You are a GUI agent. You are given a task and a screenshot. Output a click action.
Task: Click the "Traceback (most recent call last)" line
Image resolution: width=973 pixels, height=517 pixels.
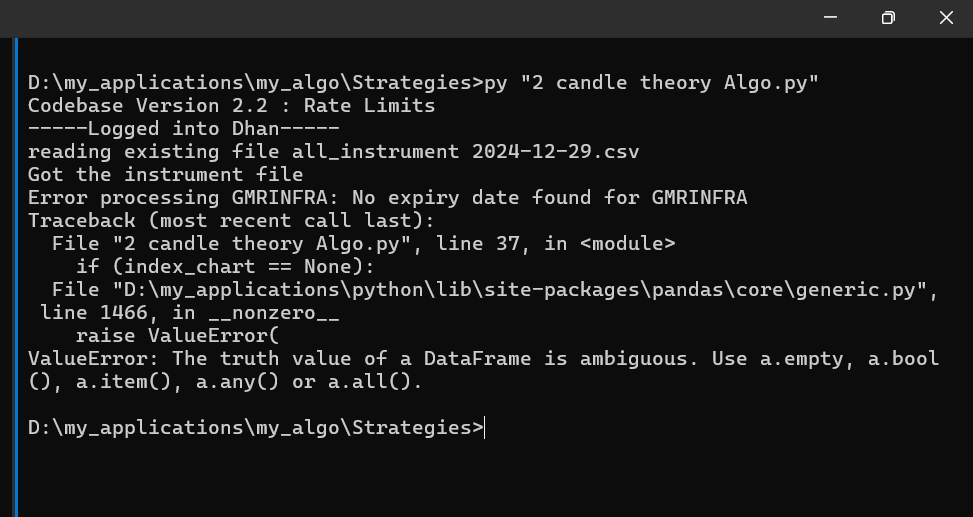tap(231, 220)
